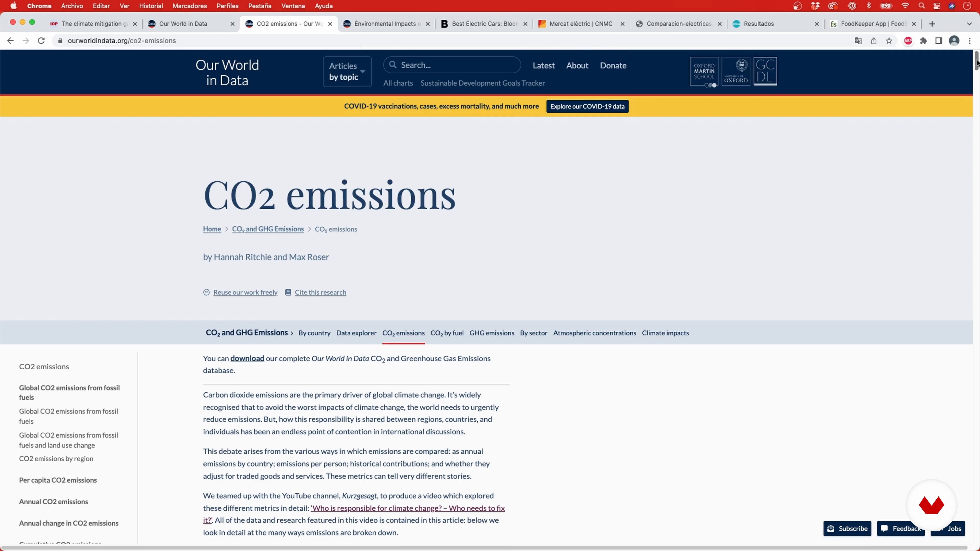Screen dimensions: 980x551
Task: Click the CO₂ and GHG Emissions breadcrumb link
Action: (x=268, y=229)
